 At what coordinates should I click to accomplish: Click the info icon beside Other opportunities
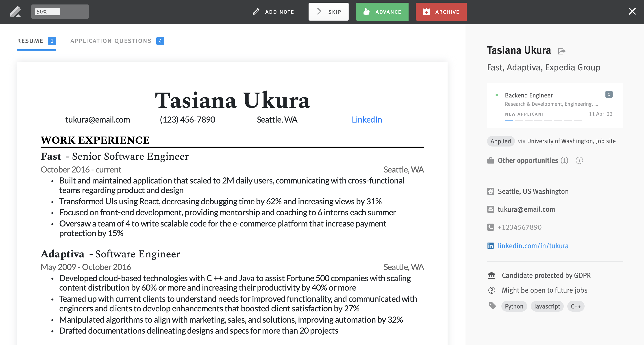(580, 161)
